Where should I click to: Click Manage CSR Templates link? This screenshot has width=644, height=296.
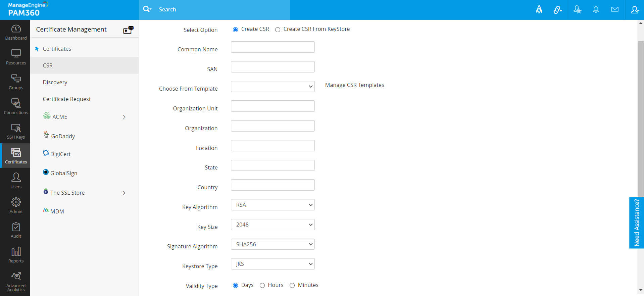tap(355, 85)
